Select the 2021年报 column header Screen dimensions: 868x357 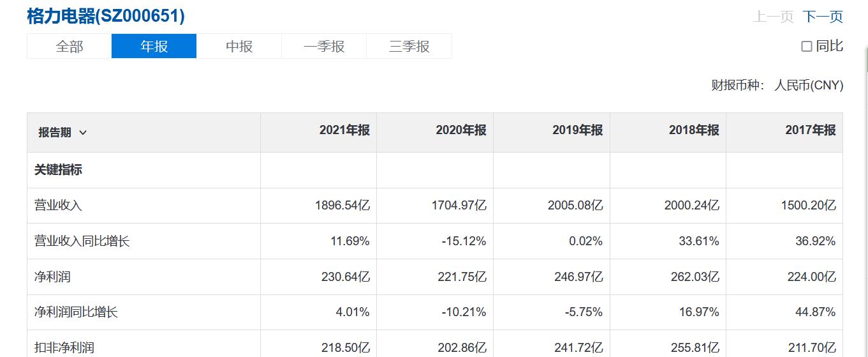(x=318, y=133)
